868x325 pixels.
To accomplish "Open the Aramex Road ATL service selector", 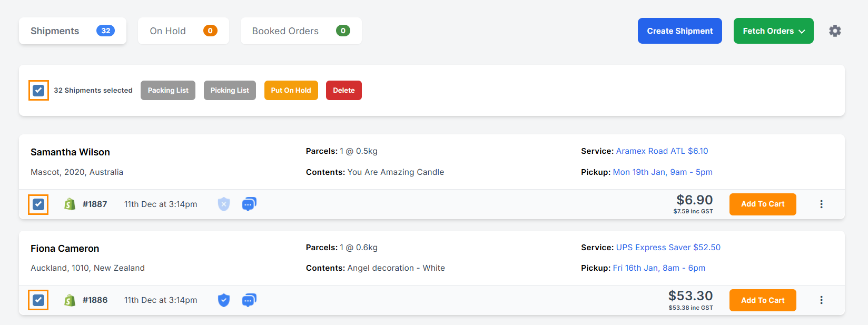I will coord(662,151).
